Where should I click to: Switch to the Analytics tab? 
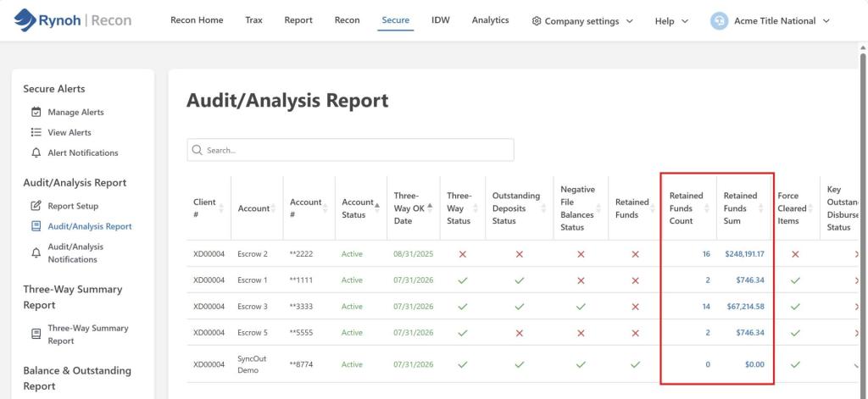pyautogui.click(x=490, y=20)
